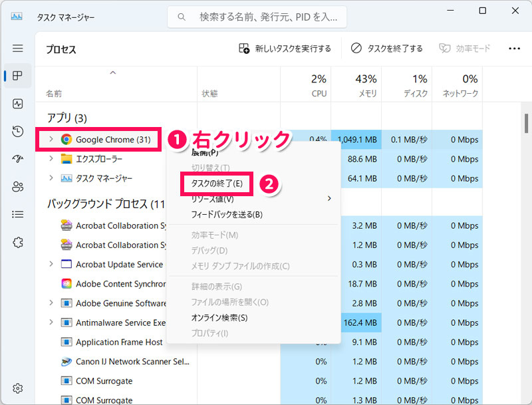Click the Acrobat Update Service icon
Screen dimensions: 532x405
coord(66,264)
